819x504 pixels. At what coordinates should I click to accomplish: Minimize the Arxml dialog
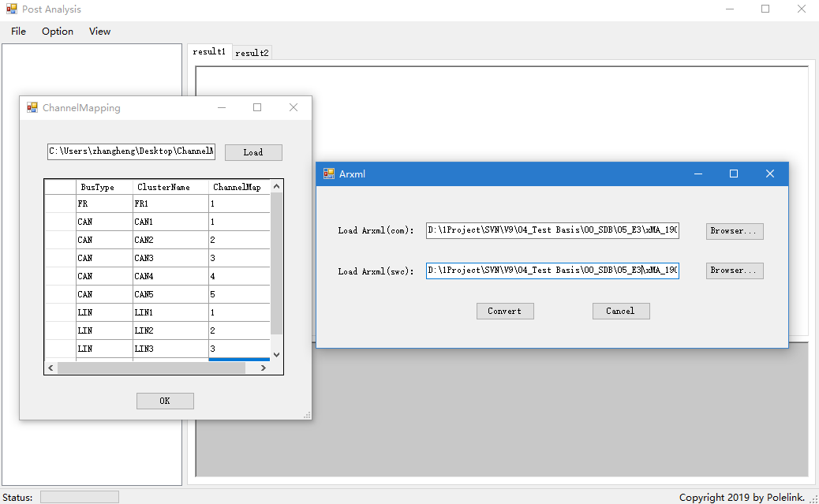(x=697, y=174)
